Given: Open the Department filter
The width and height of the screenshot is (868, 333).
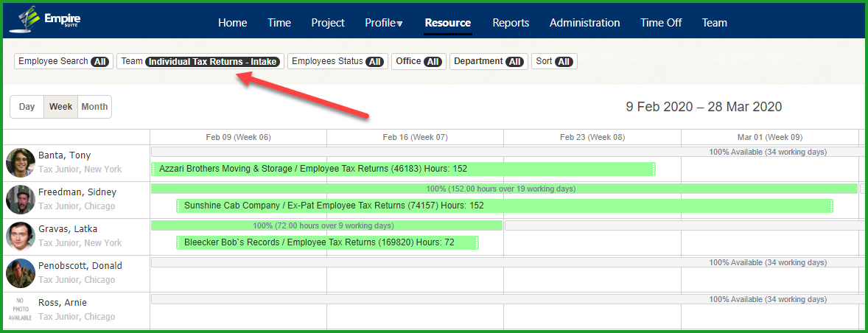Looking at the screenshot, I should point(489,61).
